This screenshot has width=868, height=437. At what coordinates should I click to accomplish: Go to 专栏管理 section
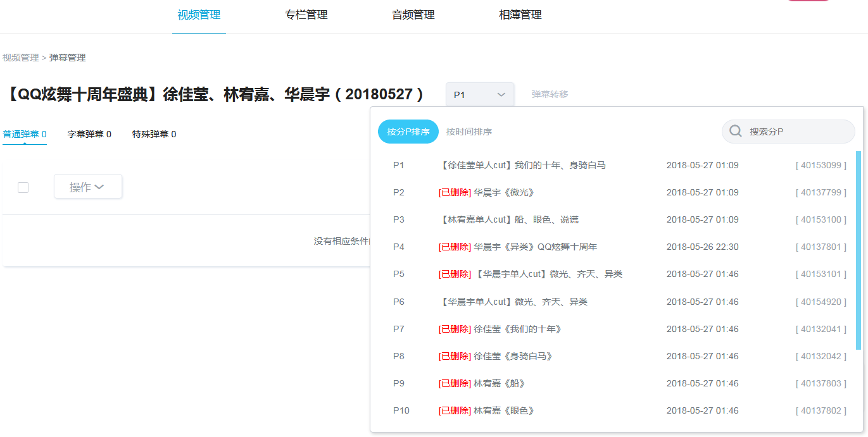pos(306,15)
